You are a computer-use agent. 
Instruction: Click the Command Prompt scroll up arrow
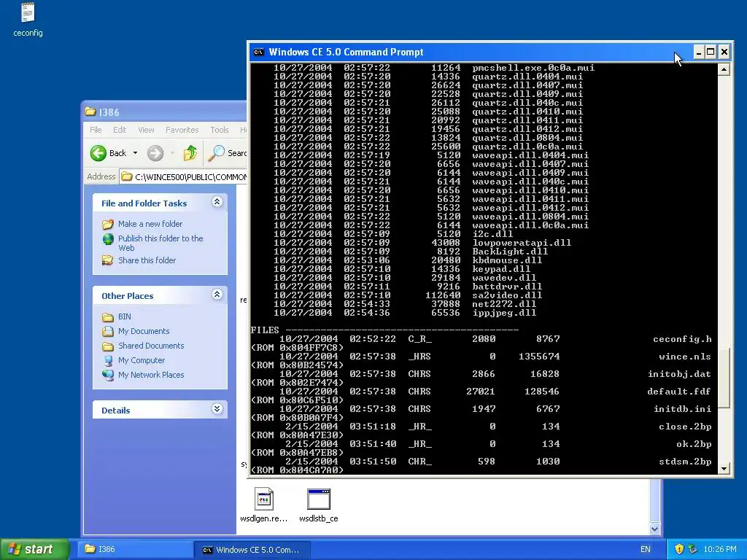[x=724, y=69]
